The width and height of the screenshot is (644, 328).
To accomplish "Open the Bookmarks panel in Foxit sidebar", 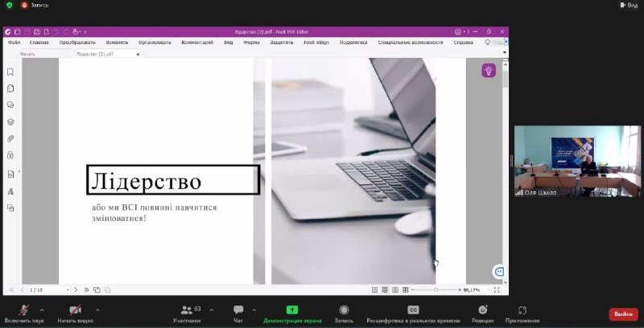I will [x=10, y=72].
